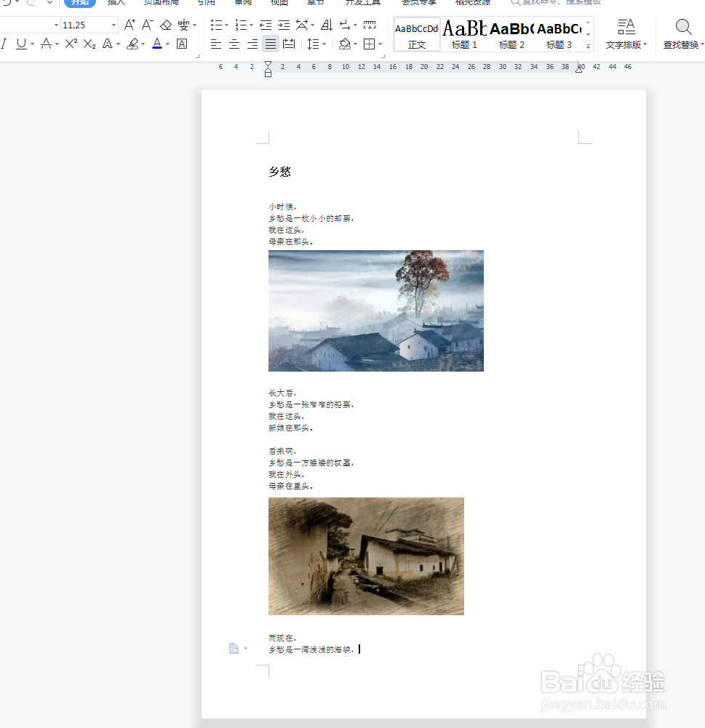
Task: Toggle underline formatting
Action: 21,44
